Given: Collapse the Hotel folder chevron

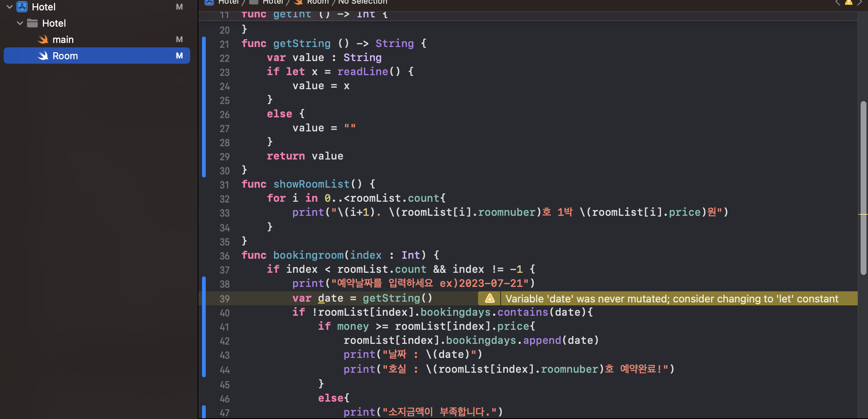Looking at the screenshot, I should coord(20,23).
